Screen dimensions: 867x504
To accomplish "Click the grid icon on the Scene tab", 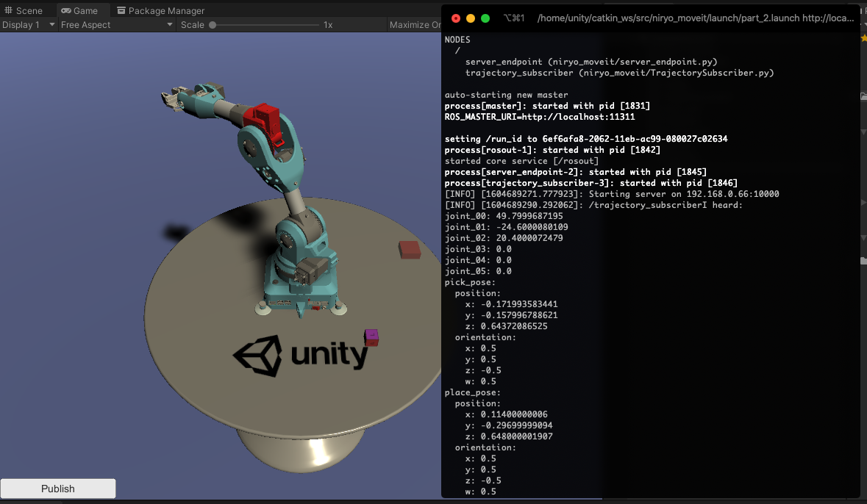I will click(9, 10).
